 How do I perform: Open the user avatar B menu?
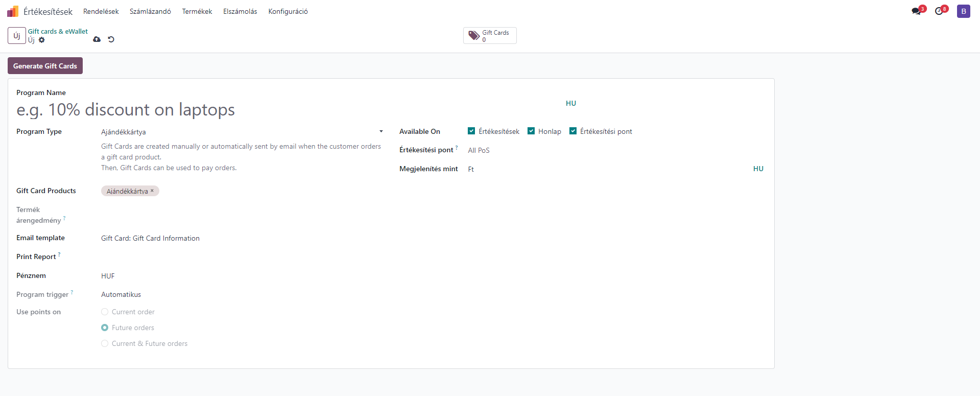[964, 11]
